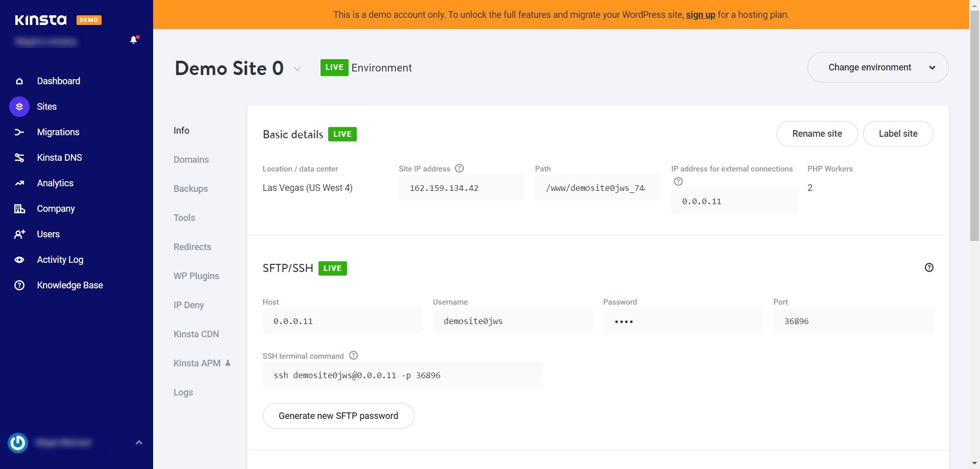Image resolution: width=980 pixels, height=469 pixels.
Task: Click the LIVE badge next to Environment
Action: [334, 67]
